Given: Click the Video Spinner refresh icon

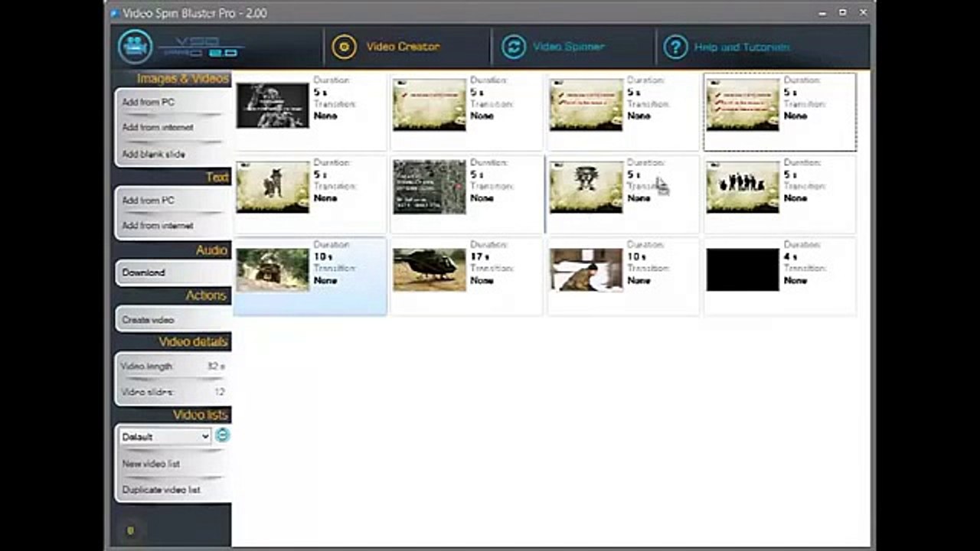Looking at the screenshot, I should tap(514, 47).
